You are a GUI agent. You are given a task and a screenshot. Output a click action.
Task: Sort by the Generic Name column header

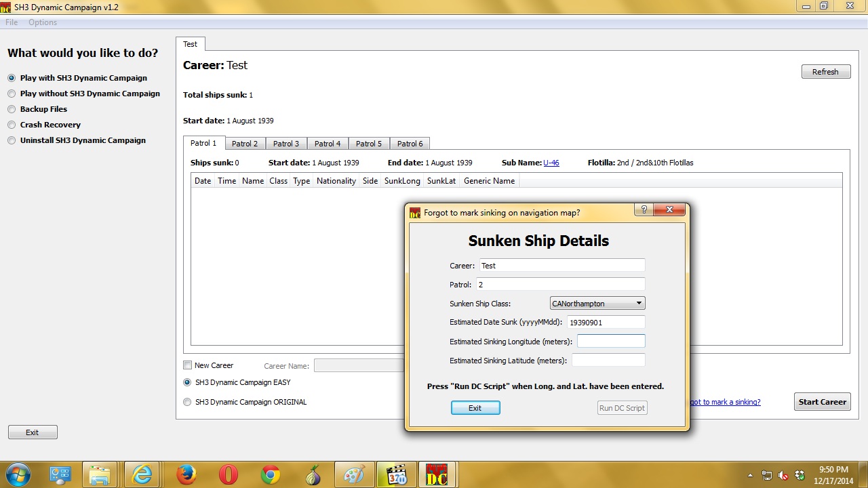[489, 181]
